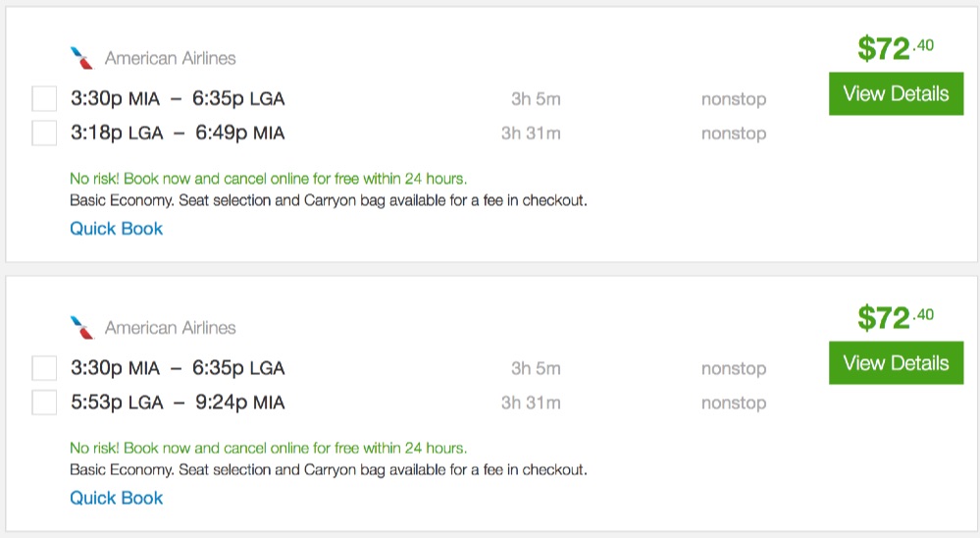Click the green "No risk!" notice in the first card
This screenshot has width=980, height=538.
click(268, 179)
